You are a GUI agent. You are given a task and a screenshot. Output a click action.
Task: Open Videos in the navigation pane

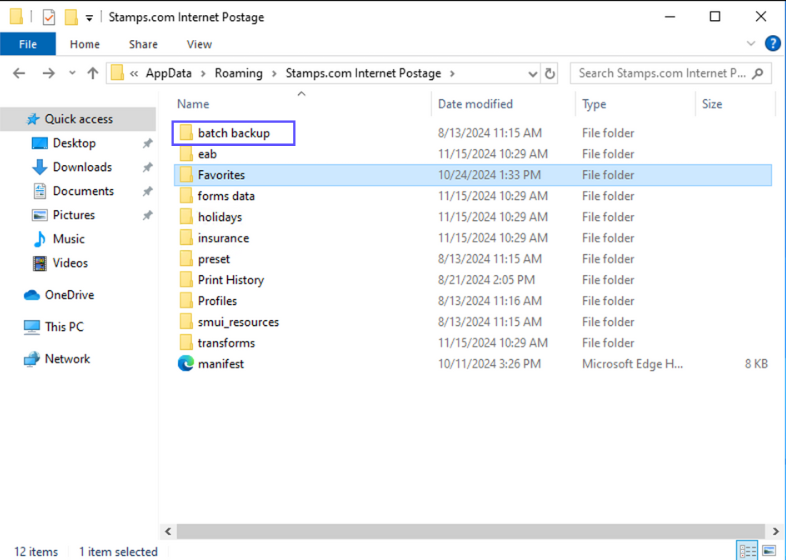[70, 263]
